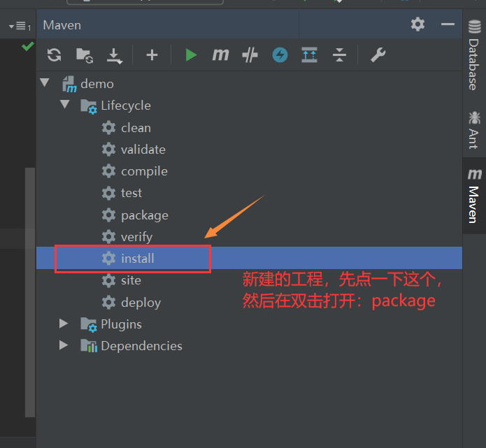
Task: Toggle Skip Tests Mode lightning icon
Action: coord(280,55)
